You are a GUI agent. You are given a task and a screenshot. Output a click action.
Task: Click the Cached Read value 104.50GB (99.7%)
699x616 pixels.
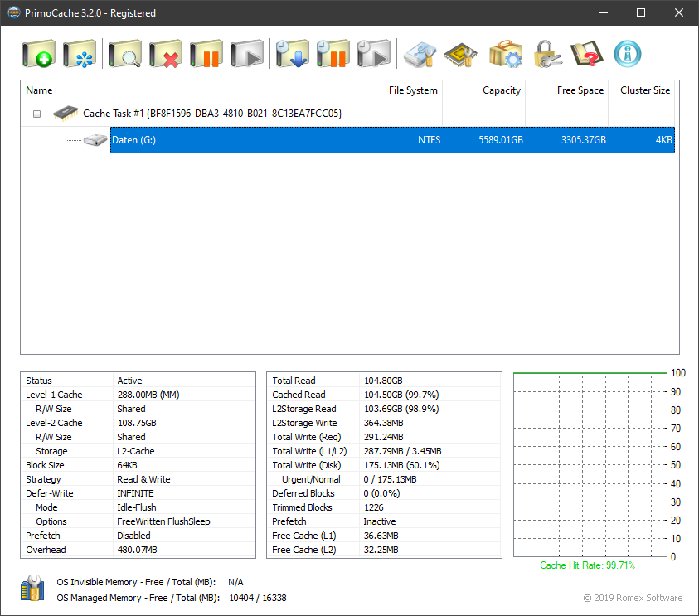click(401, 395)
